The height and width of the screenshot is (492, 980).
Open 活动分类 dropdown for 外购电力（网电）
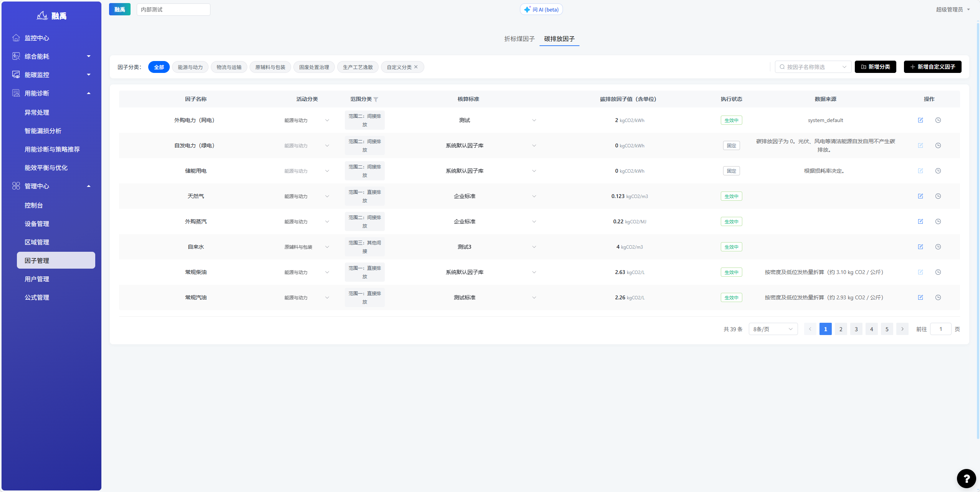tap(306, 120)
